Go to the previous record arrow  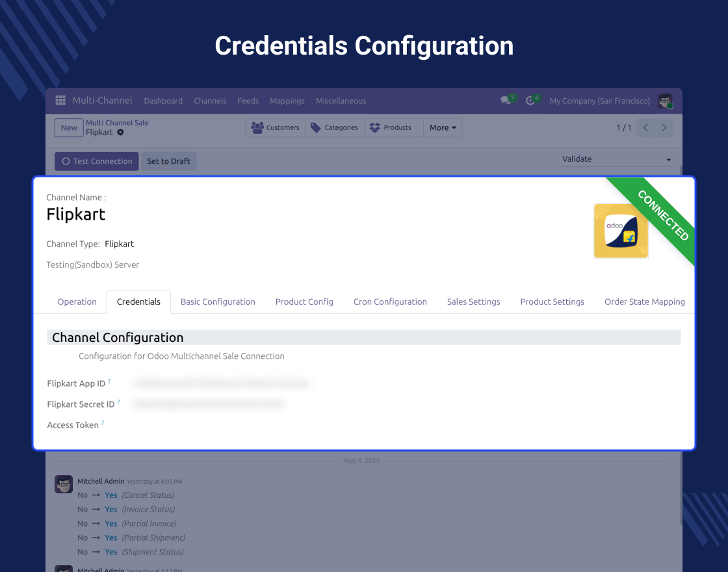[645, 127]
